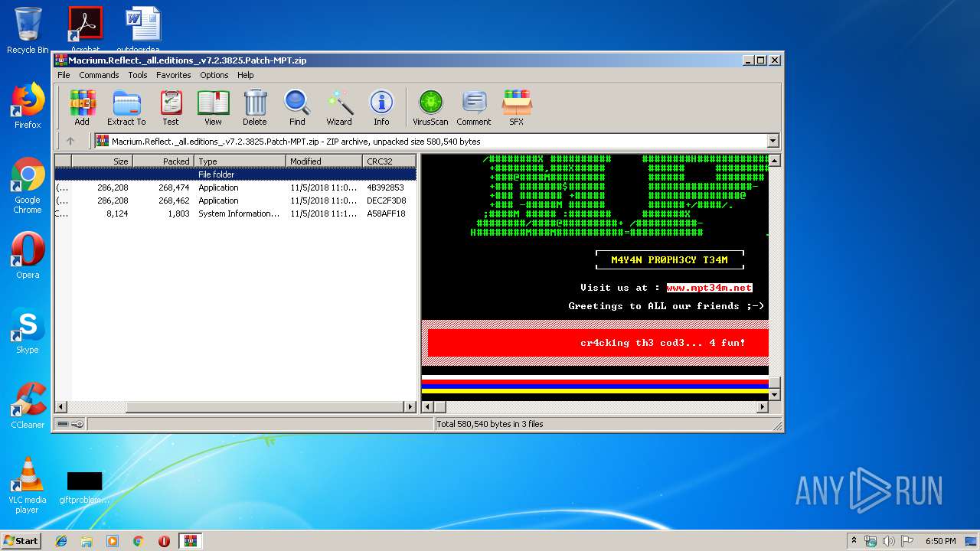The height and width of the screenshot is (551, 980).
Task: Open the VLC media player shortcut
Action: click(28, 486)
